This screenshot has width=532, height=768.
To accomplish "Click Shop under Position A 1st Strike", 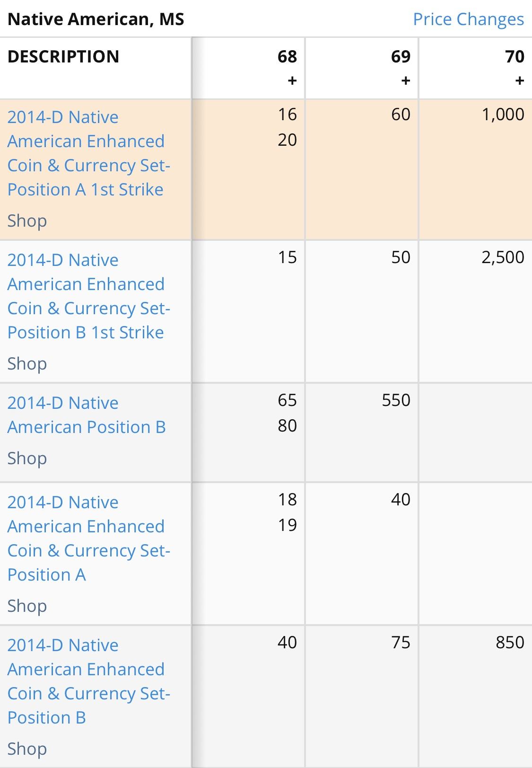I will [x=27, y=221].
